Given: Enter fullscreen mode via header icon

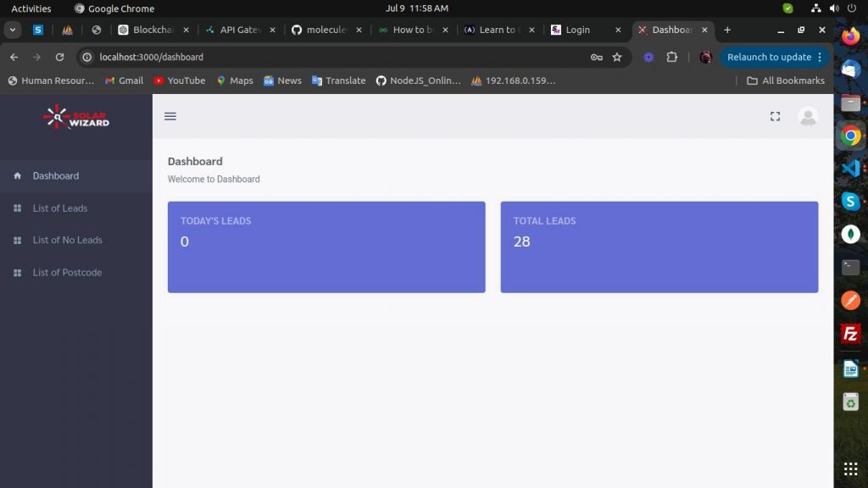Looking at the screenshot, I should click(775, 116).
